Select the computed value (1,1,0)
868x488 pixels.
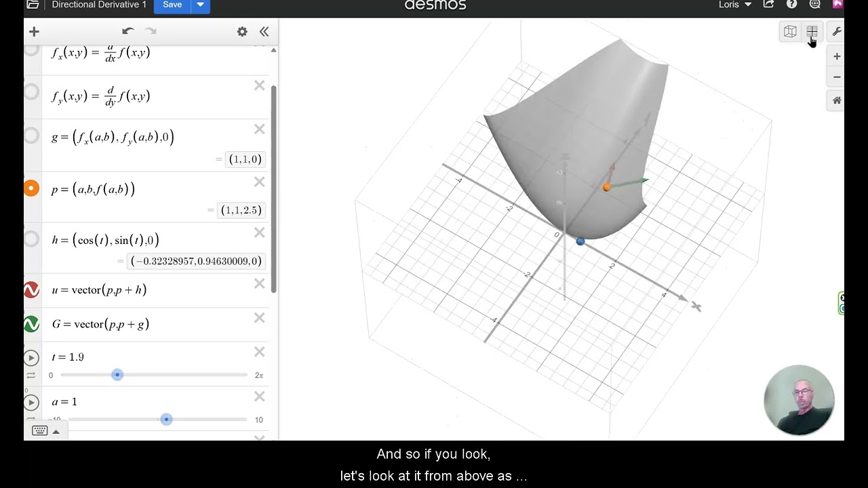tap(245, 159)
